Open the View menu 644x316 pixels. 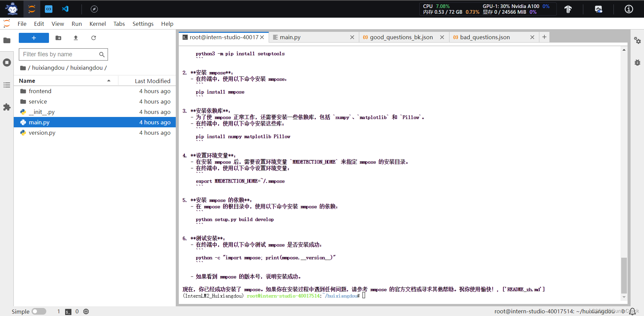coord(58,24)
